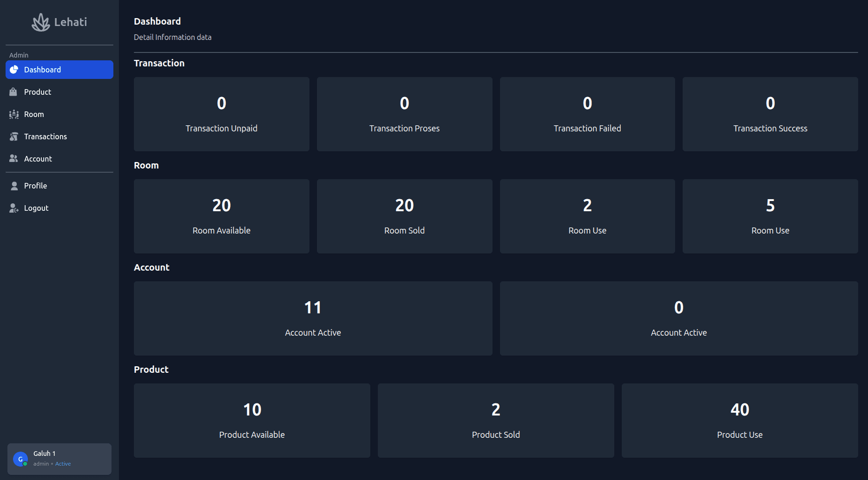Click the Room meeting icon in sidebar
Viewport: 868px width, 480px height.
[14, 114]
